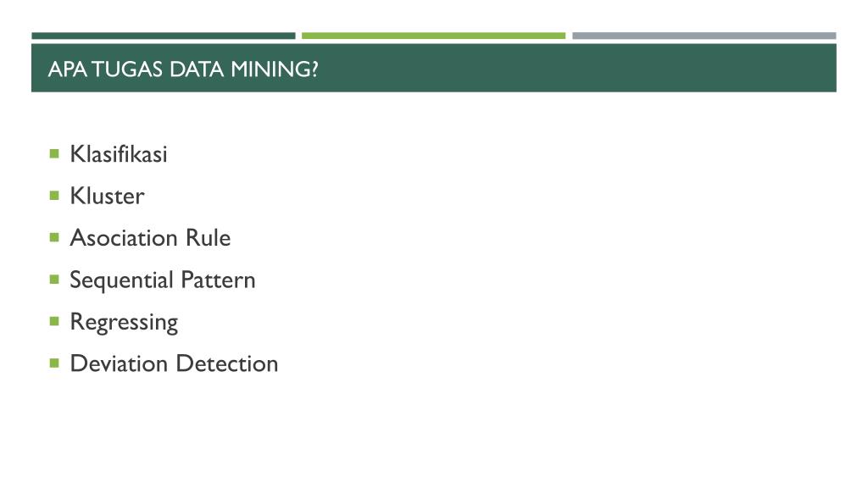Click the word Sequential in the list
The width and height of the screenshot is (868, 488).
tap(122, 280)
